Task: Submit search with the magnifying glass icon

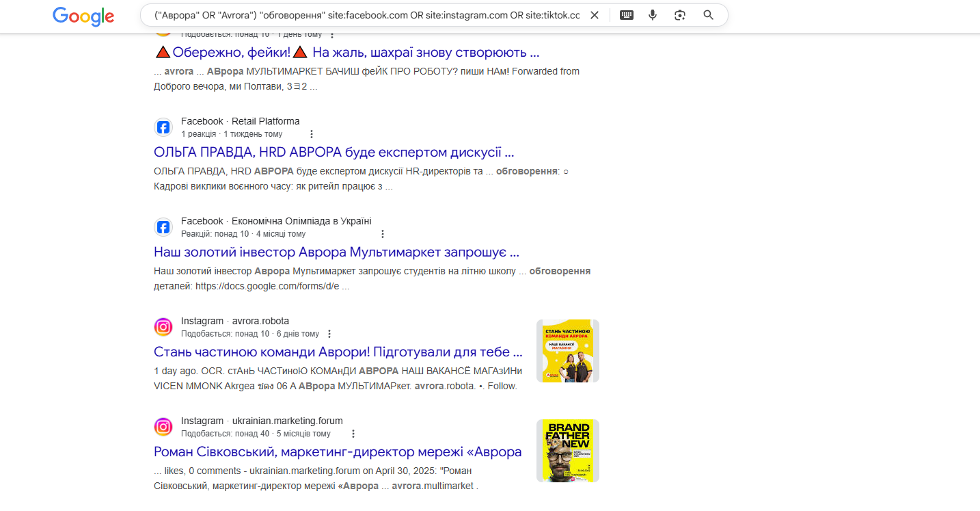Action: [708, 15]
